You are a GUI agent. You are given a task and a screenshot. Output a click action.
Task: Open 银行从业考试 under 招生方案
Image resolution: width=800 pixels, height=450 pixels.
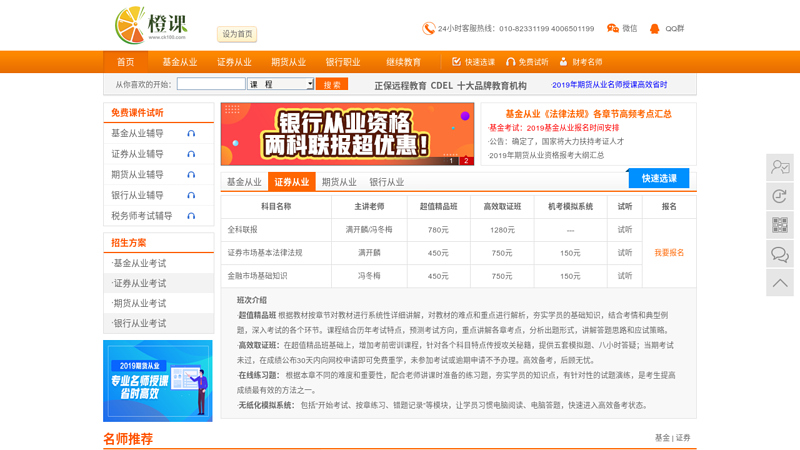[139, 323]
